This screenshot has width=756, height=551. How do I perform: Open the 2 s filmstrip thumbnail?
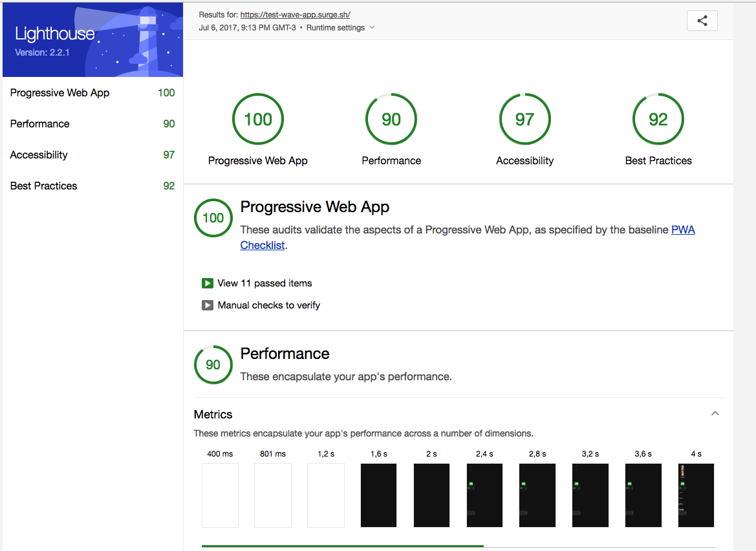click(x=431, y=495)
